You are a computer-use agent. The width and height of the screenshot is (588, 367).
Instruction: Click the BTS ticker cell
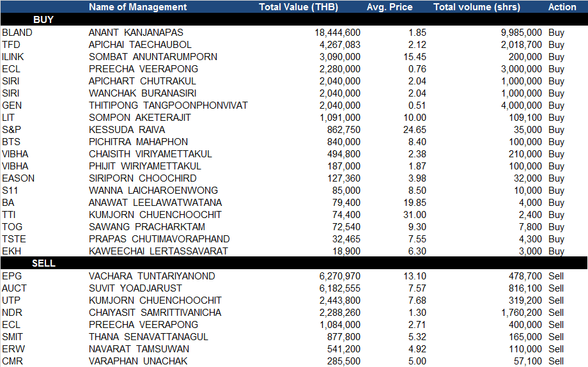[x=11, y=142]
